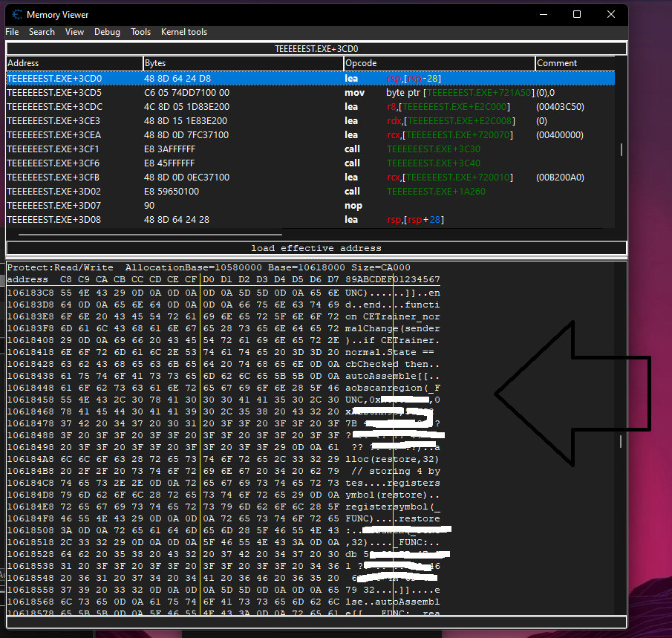Close the Memory Viewer window
The image size is (672, 638).
click(611, 14)
